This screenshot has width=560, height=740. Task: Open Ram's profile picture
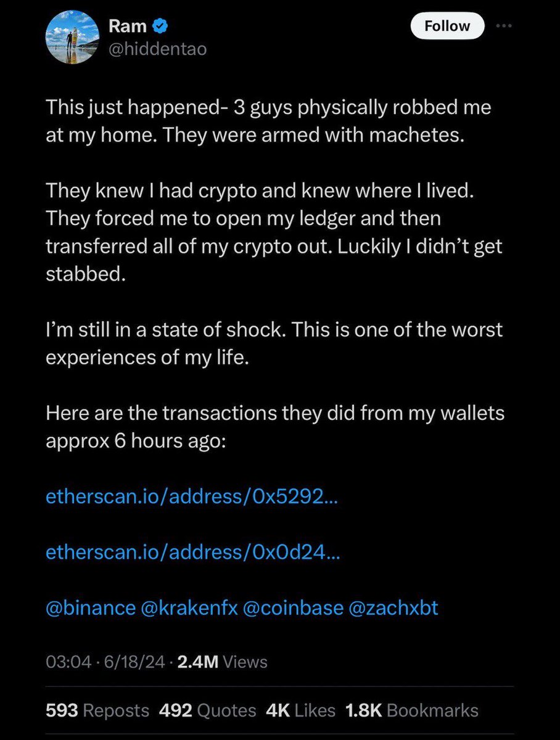click(73, 36)
